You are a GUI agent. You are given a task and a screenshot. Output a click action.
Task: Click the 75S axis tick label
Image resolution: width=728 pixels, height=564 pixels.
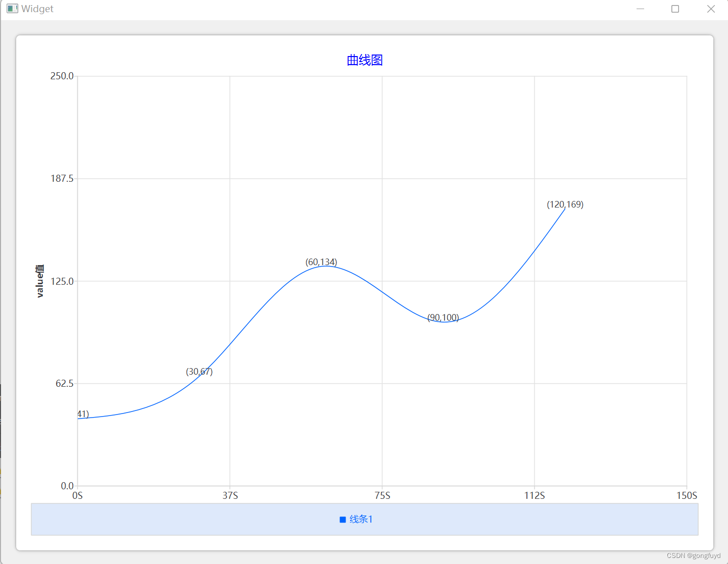pos(382,496)
